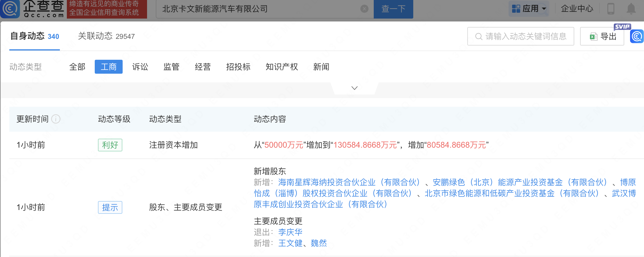Click the floating Qcc assistant icon
The height and width of the screenshot is (257, 644).
[x=637, y=37]
